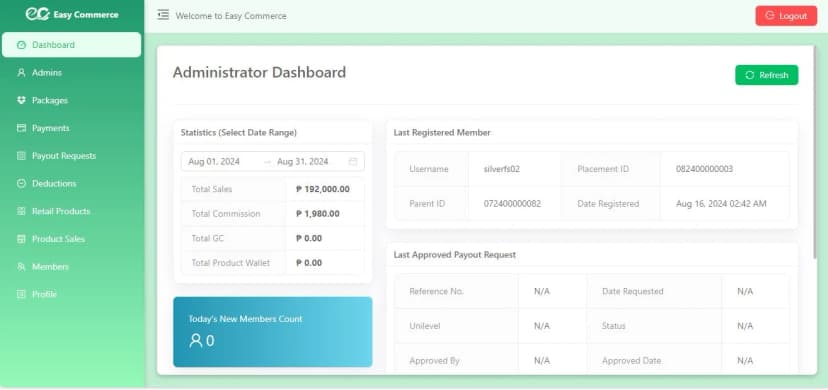Set the start date Aug 01, 2024

coord(214,161)
